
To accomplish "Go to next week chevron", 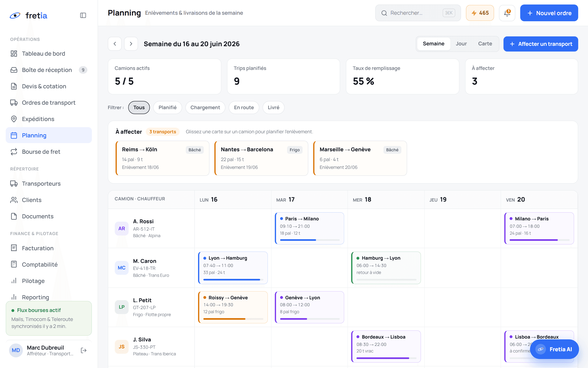I will (x=131, y=44).
